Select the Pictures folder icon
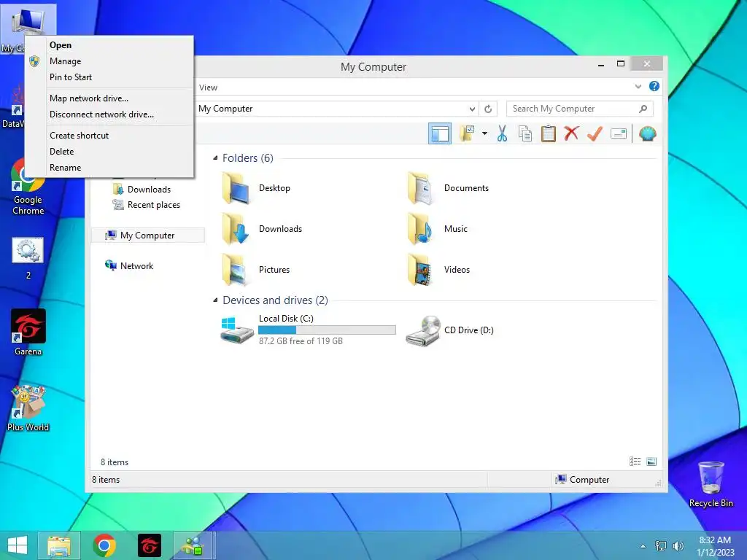 236,270
